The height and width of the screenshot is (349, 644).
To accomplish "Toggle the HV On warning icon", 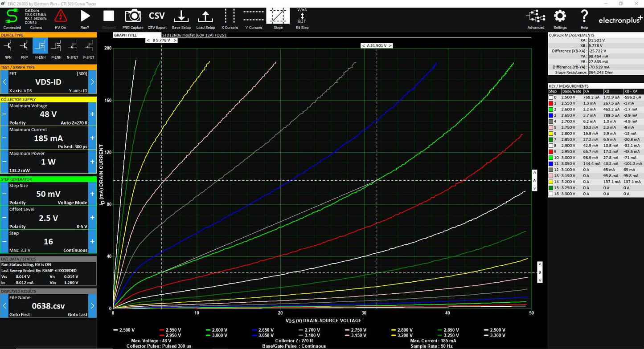I will click(x=61, y=16).
